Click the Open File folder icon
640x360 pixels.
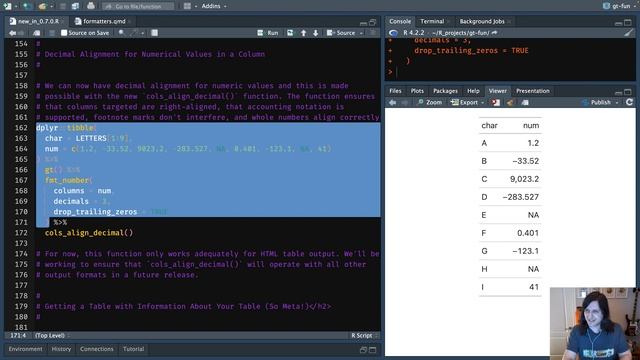point(42,6)
